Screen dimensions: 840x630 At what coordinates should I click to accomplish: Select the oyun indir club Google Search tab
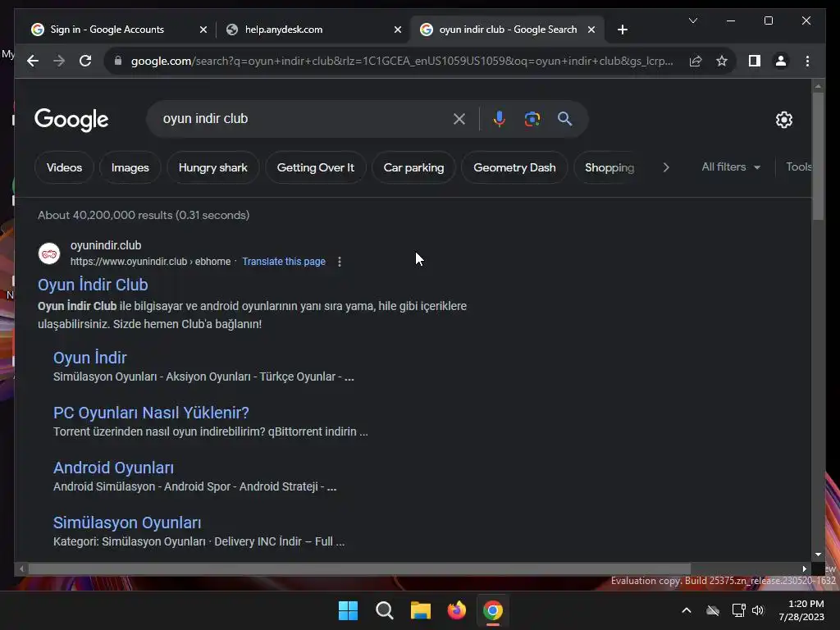tap(506, 30)
